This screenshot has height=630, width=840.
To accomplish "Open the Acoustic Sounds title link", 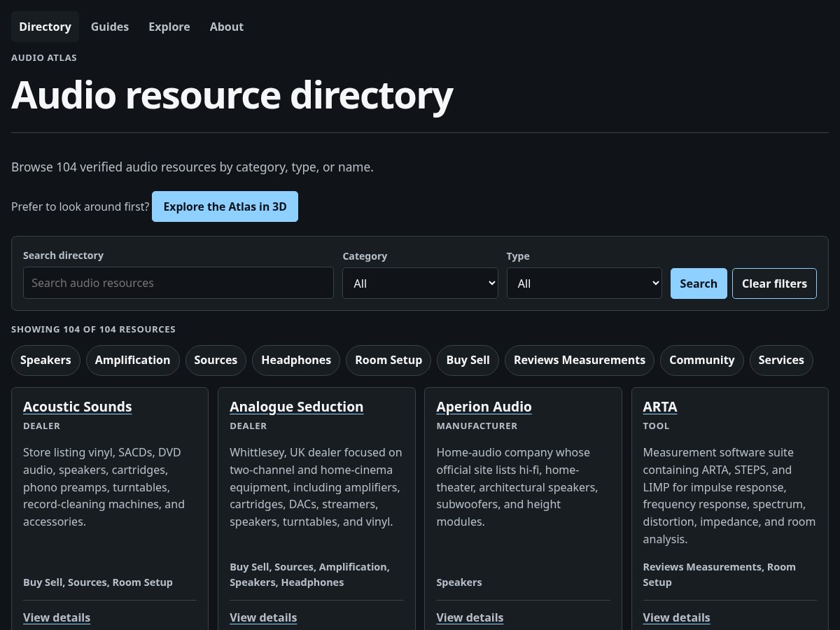I will pyautogui.click(x=78, y=407).
